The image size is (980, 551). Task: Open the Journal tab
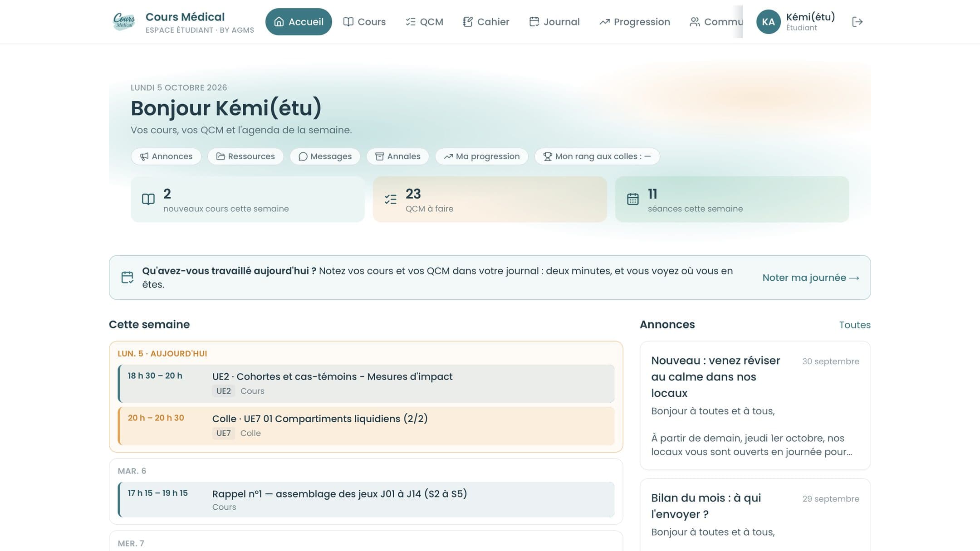pyautogui.click(x=554, y=22)
